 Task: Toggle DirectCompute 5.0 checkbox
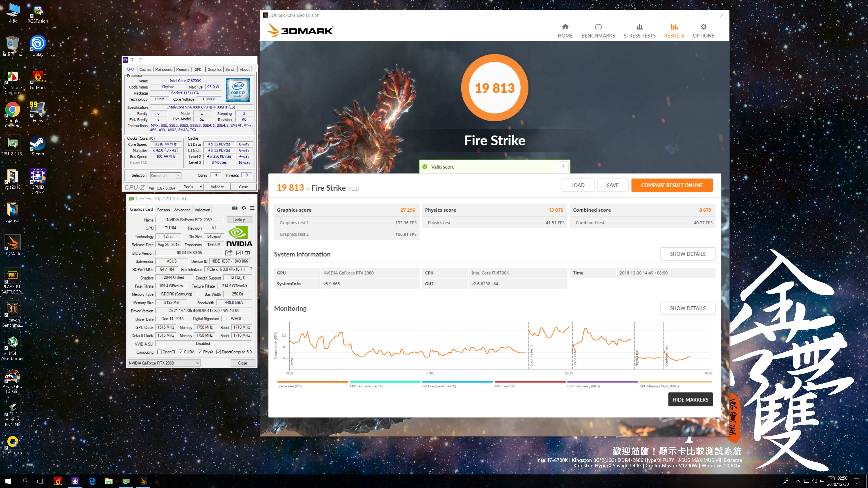[x=219, y=352]
